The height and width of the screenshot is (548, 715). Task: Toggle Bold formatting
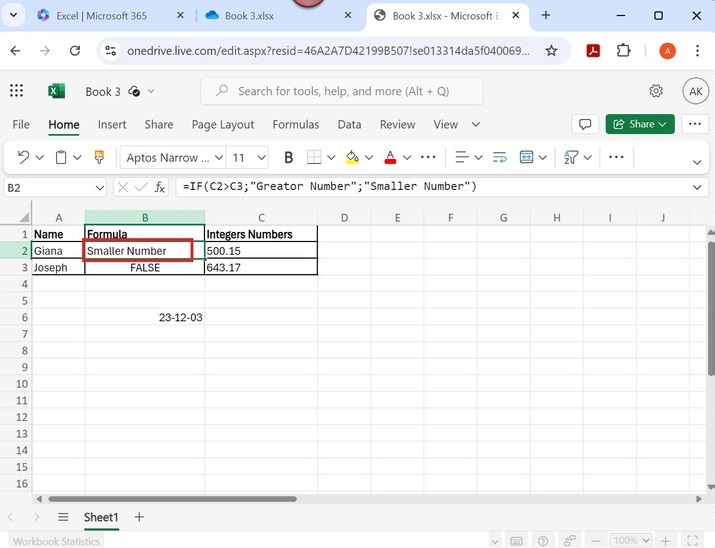click(288, 157)
